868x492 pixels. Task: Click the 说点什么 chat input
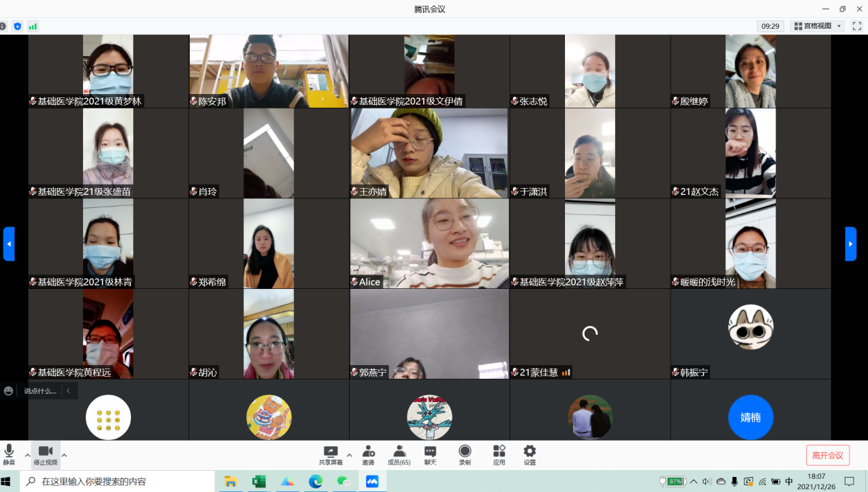point(40,391)
